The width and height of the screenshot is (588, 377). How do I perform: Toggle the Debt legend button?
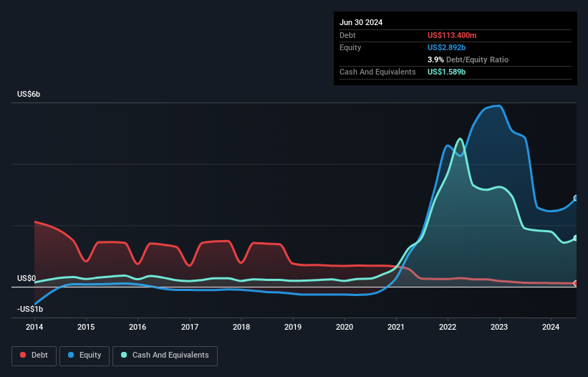pyautogui.click(x=34, y=355)
